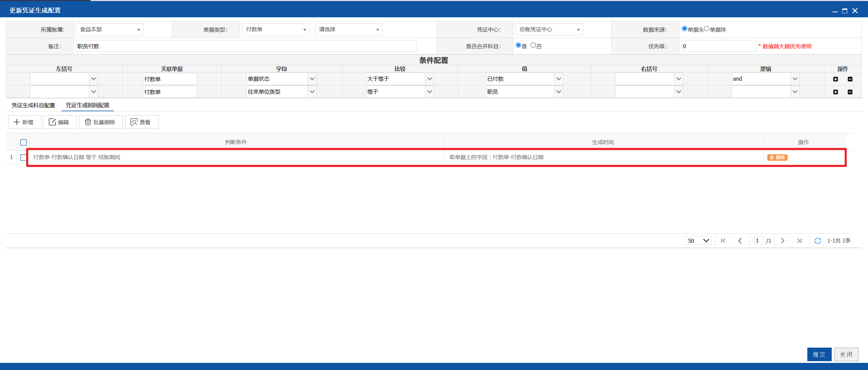
Task: Go to the next page arrow
Action: pyautogui.click(x=783, y=241)
